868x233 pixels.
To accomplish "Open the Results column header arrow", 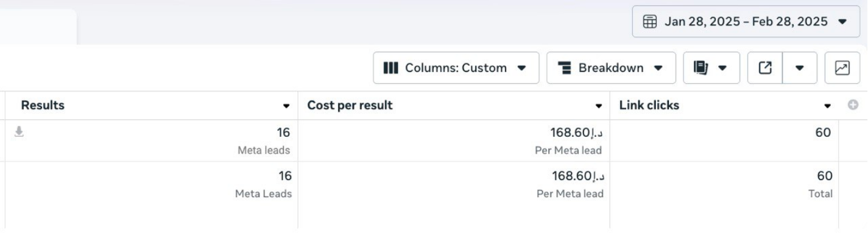I will point(286,106).
